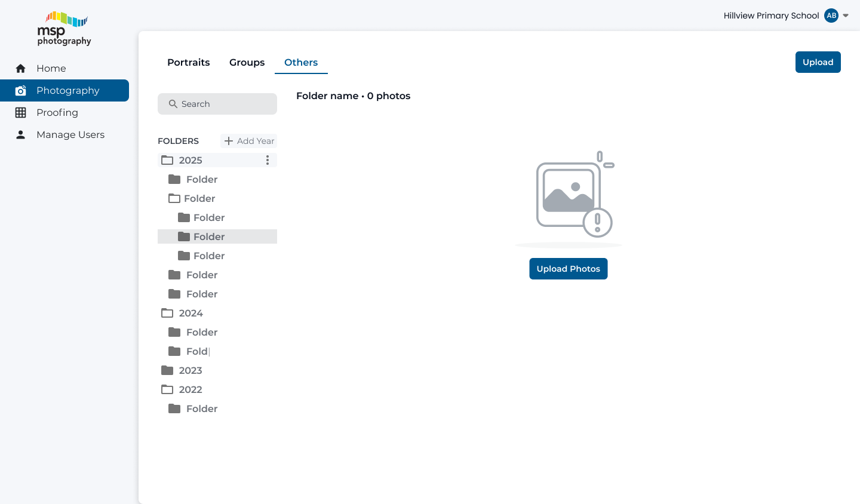Click the Upload button at top right
Image resolution: width=860 pixels, height=504 pixels.
point(818,62)
